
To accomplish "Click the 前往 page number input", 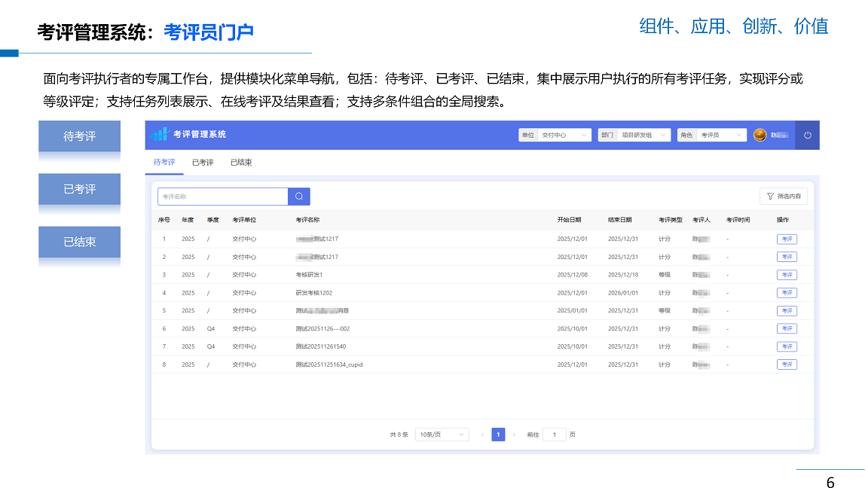I will click(555, 435).
